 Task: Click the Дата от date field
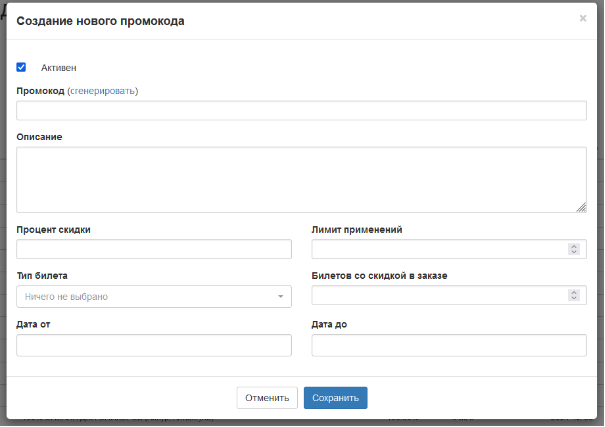click(154, 345)
